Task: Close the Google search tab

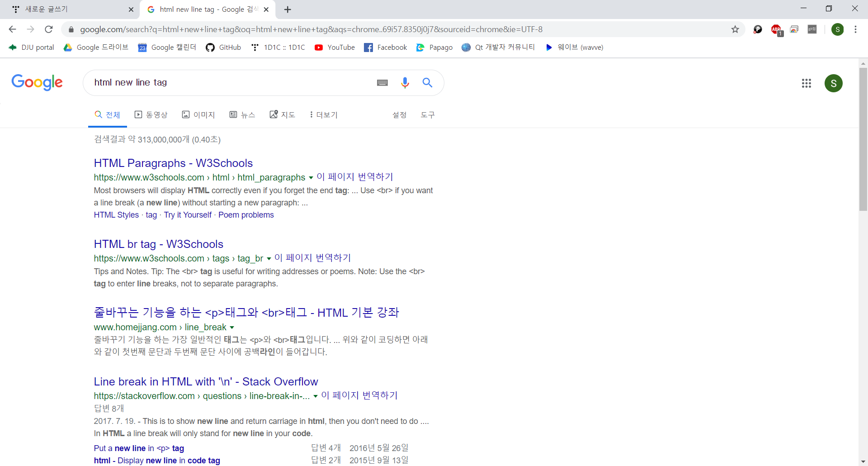Action: pyautogui.click(x=266, y=10)
